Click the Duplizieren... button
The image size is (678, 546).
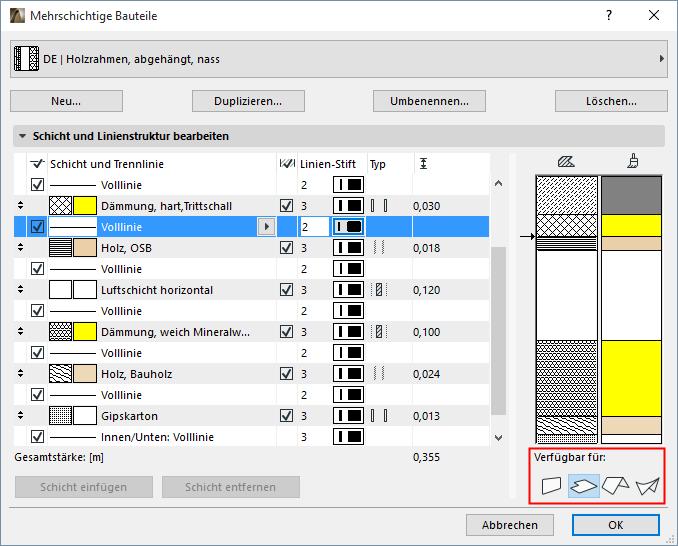pos(248,101)
